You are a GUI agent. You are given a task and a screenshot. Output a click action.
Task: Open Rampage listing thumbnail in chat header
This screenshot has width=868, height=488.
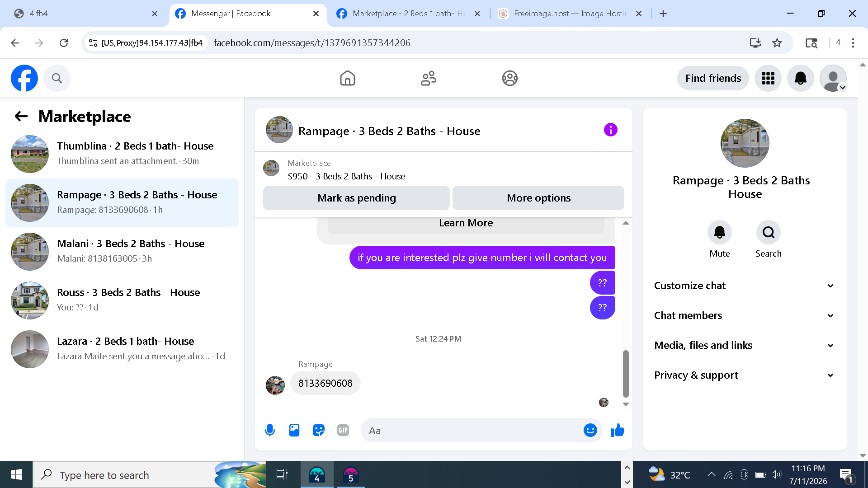pos(279,130)
